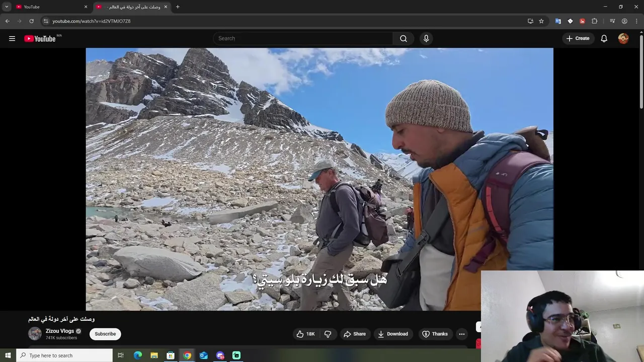Open the Chrome extensions puzzle icon
644x362 pixels.
pos(594,21)
